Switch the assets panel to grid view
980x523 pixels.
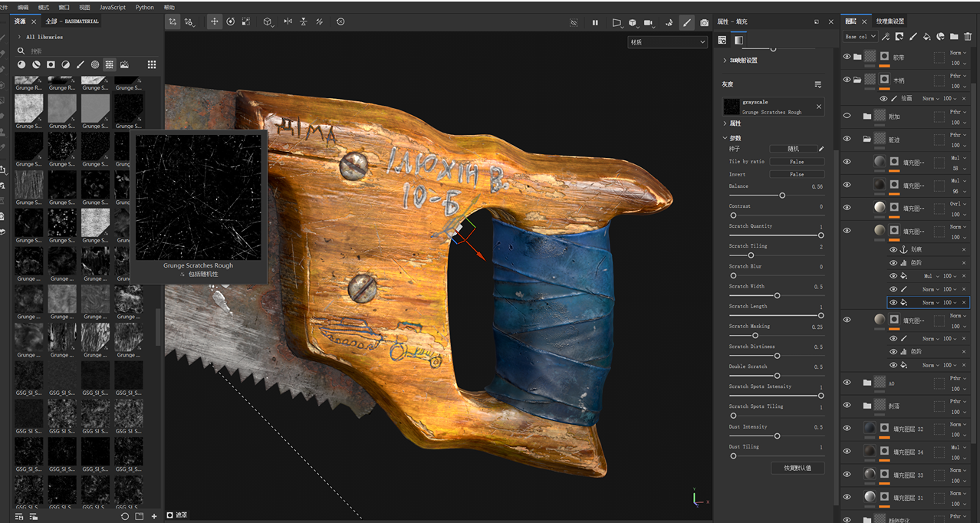coord(152,65)
